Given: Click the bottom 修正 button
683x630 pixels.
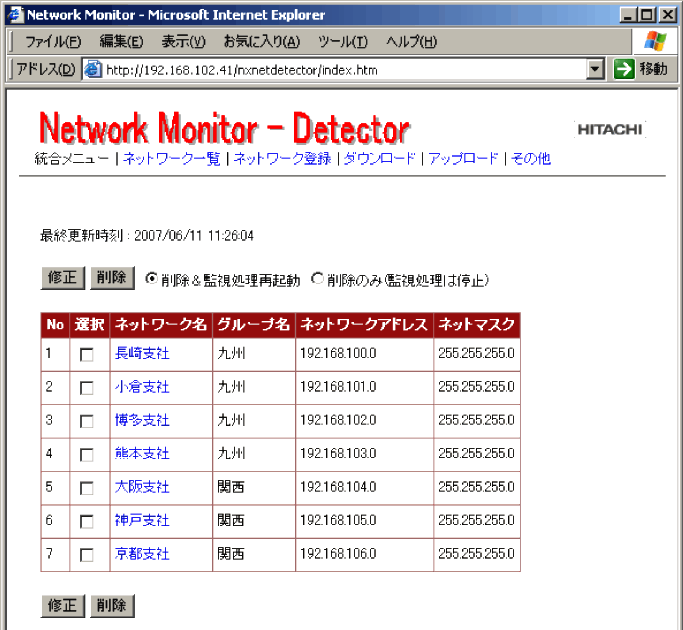Looking at the screenshot, I should click(x=63, y=606).
